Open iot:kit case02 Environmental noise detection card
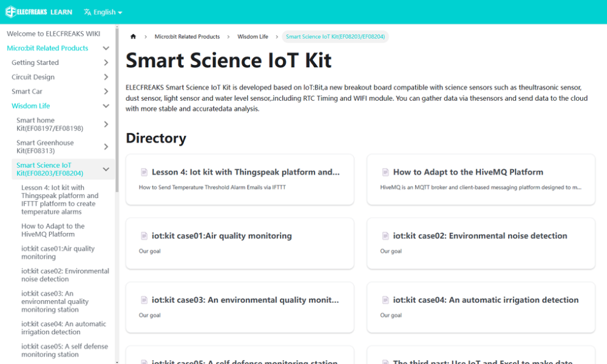607x364 pixels. (481, 243)
